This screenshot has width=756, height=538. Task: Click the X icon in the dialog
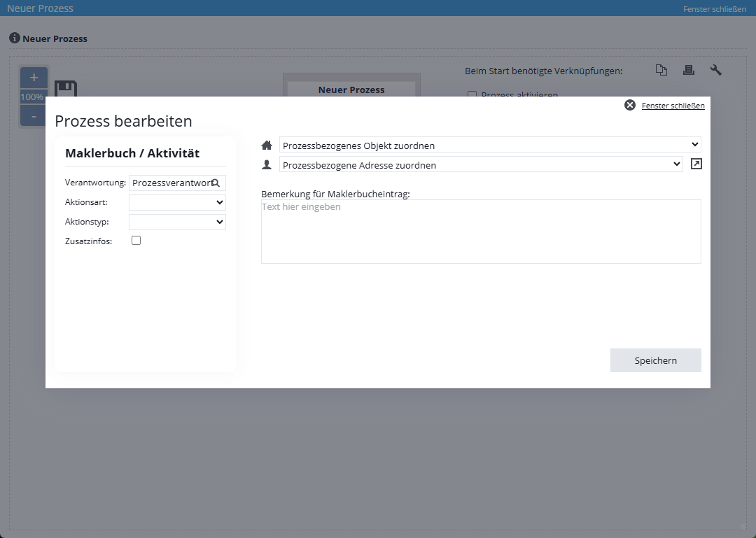coord(630,106)
